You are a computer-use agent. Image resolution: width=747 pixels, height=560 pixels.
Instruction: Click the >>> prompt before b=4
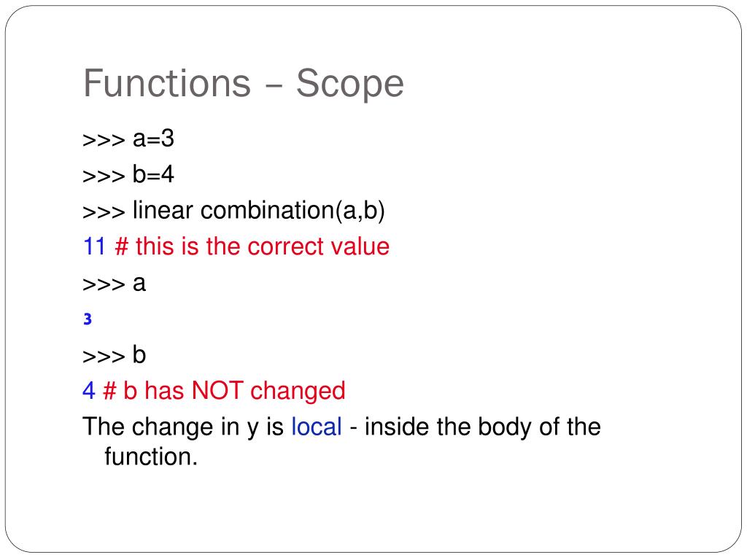point(104,176)
